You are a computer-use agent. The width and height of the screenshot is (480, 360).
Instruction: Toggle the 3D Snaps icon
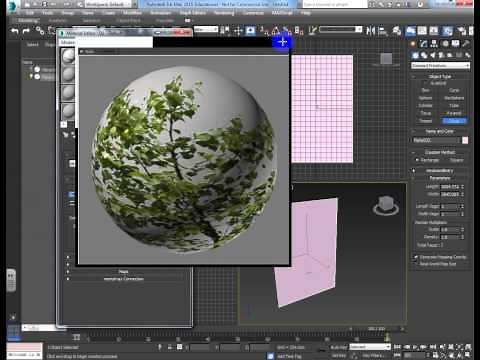(264, 31)
